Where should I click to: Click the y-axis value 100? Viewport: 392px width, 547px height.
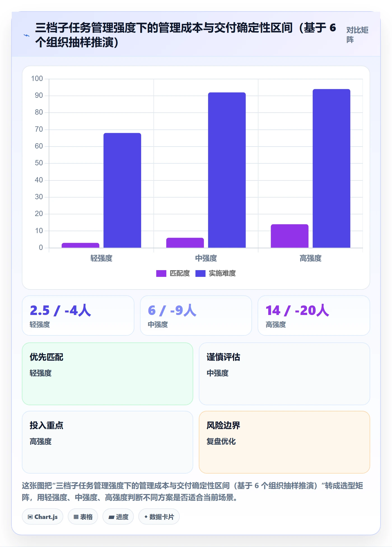click(37, 78)
